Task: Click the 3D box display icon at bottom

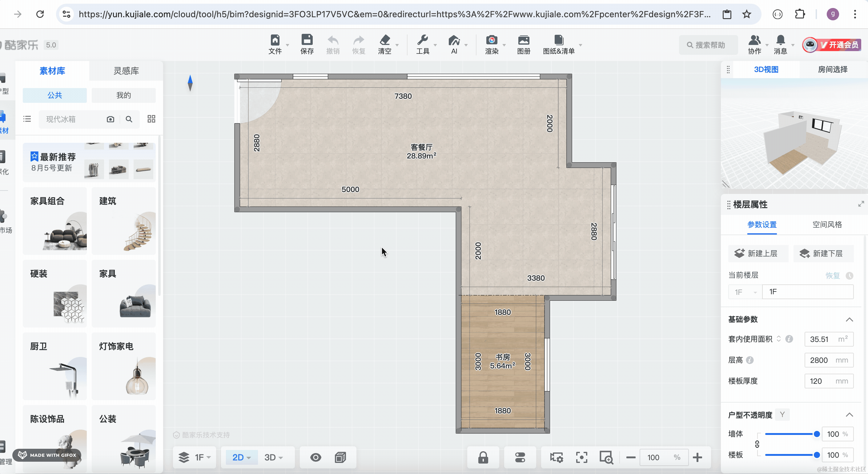Action: pyautogui.click(x=340, y=457)
